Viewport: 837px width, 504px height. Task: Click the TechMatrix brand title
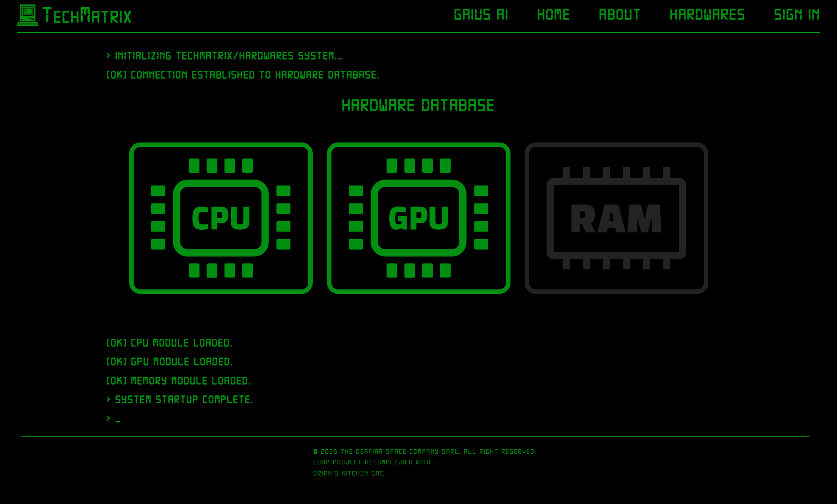(x=87, y=16)
